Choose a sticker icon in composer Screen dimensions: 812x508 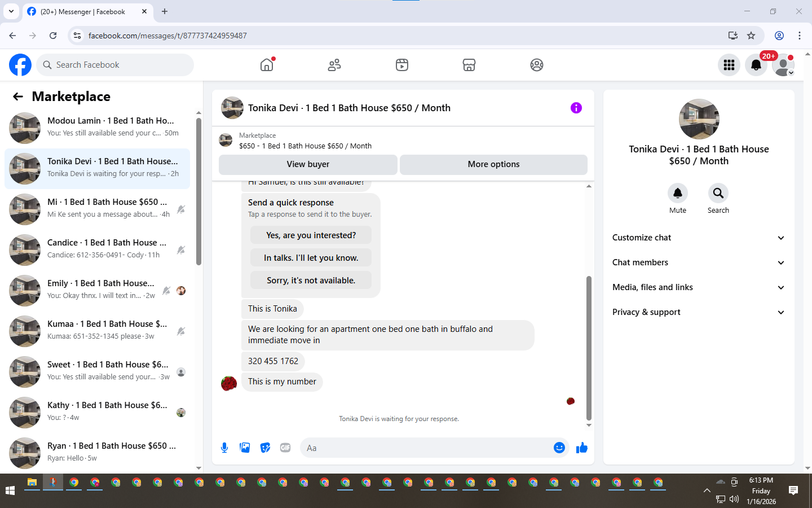click(x=265, y=448)
